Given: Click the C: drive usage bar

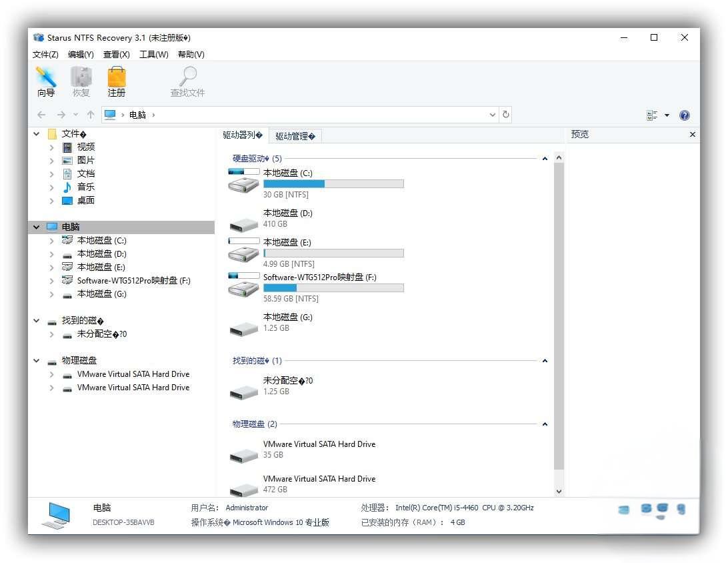Looking at the screenshot, I should pos(333,184).
